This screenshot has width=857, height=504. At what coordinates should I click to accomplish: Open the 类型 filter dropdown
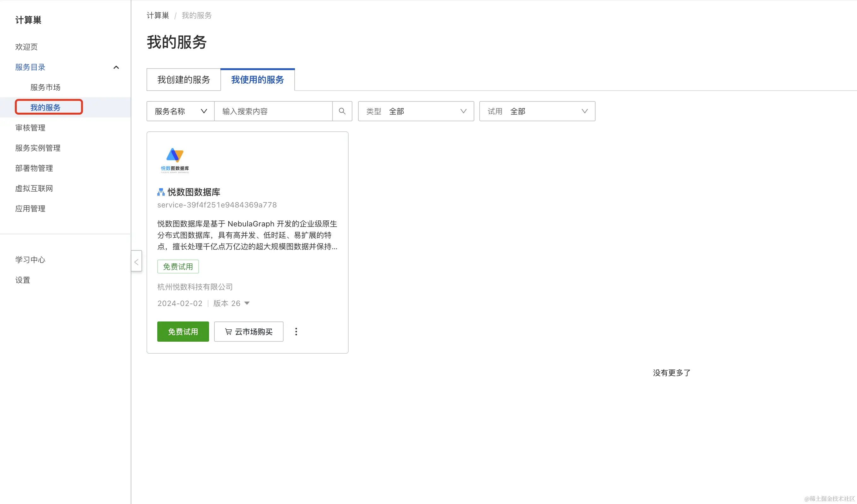416,111
